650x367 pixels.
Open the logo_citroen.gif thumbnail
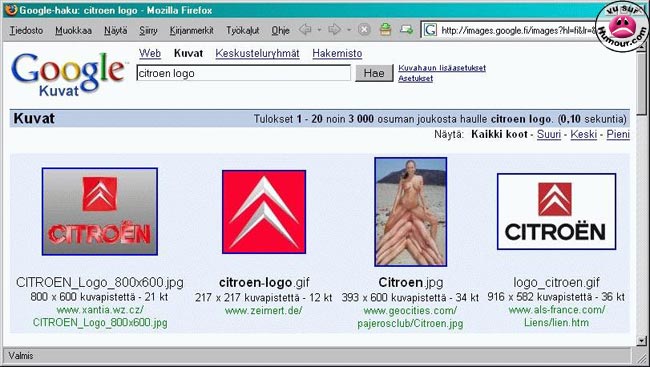point(556,211)
